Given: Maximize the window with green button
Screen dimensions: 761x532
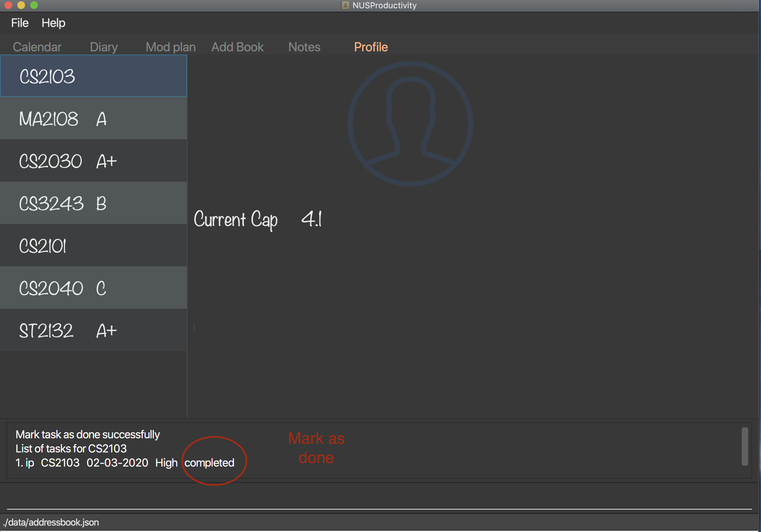Looking at the screenshot, I should (34, 5).
